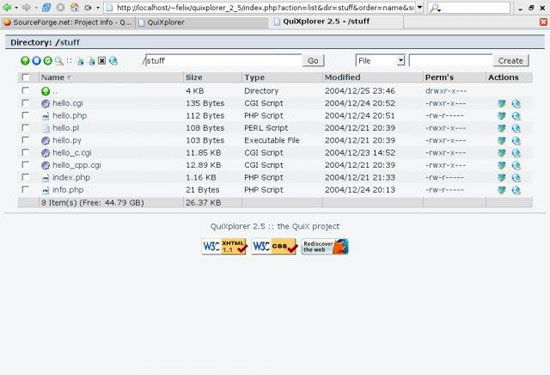Click the Go button

313,61
